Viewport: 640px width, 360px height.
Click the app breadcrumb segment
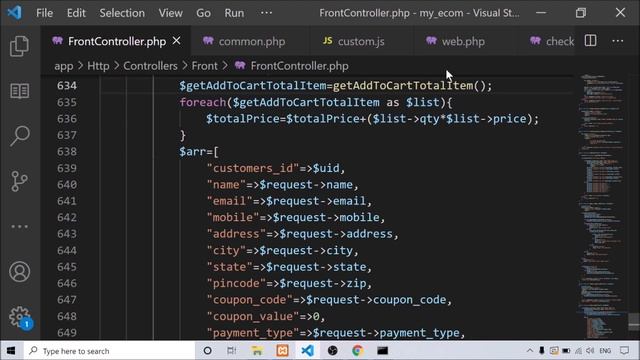[x=64, y=66]
